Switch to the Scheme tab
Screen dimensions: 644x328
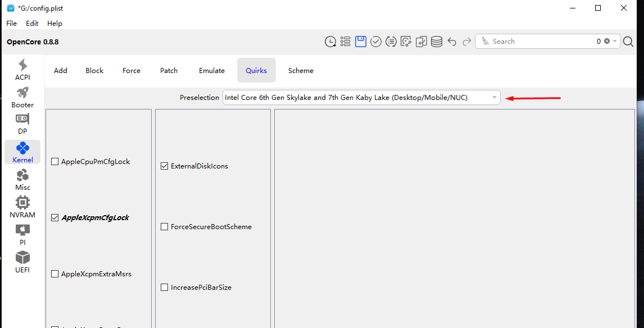point(301,71)
